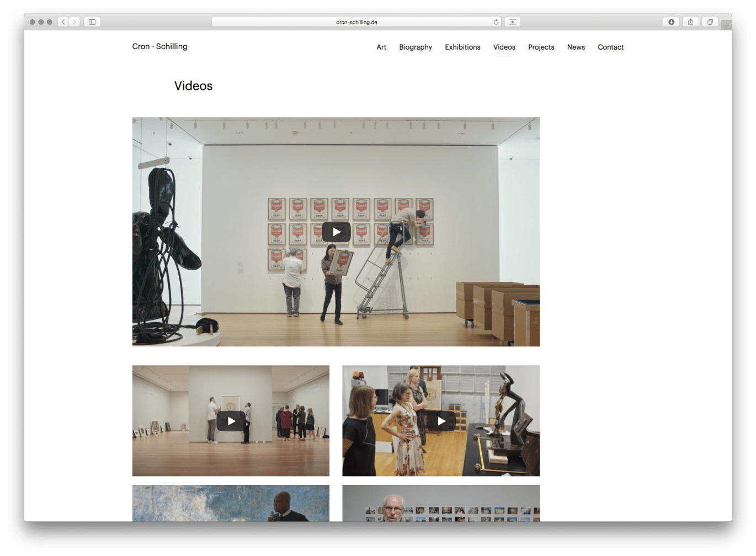The image size is (756, 556).
Task: Toggle the Safari sidebar button
Action: (92, 22)
